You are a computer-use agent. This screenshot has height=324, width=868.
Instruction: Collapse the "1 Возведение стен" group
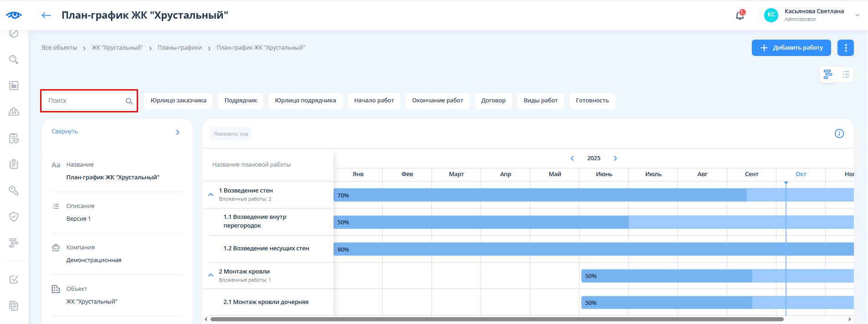[211, 195]
